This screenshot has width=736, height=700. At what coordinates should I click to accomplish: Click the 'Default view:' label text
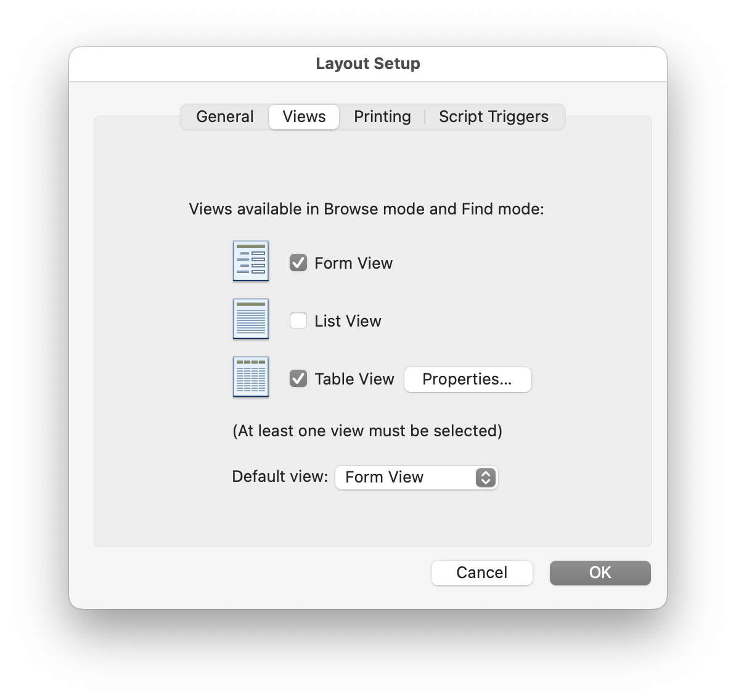pos(280,477)
